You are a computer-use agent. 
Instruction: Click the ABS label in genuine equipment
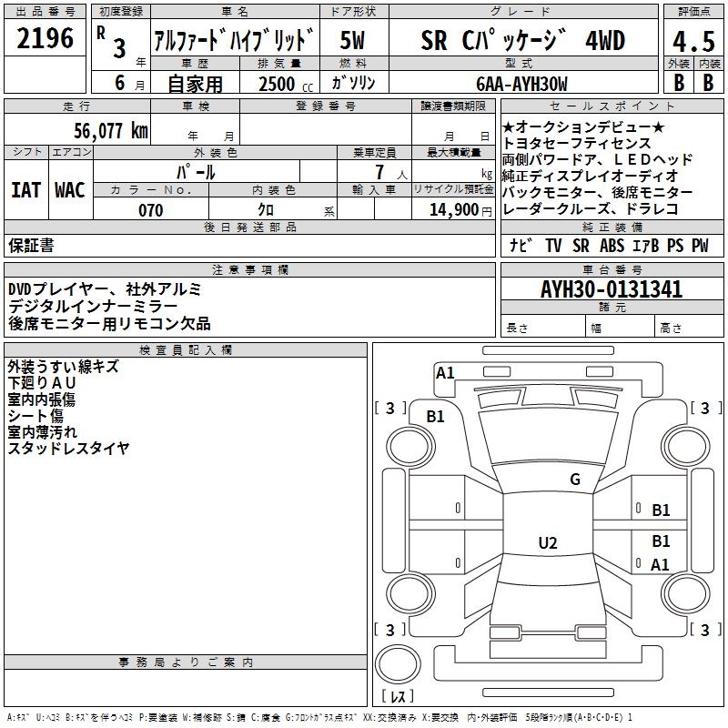click(612, 246)
